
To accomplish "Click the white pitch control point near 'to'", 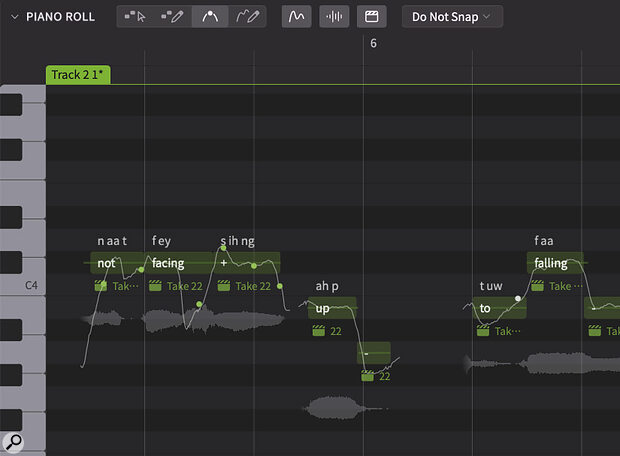I will [518, 298].
